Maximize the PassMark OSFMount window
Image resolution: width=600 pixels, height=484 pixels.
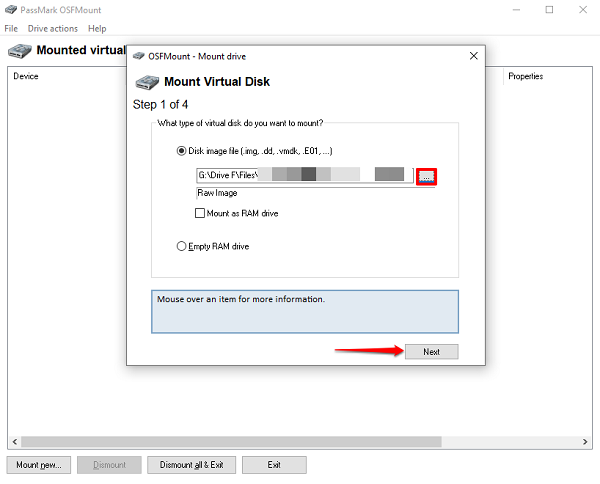pos(549,10)
